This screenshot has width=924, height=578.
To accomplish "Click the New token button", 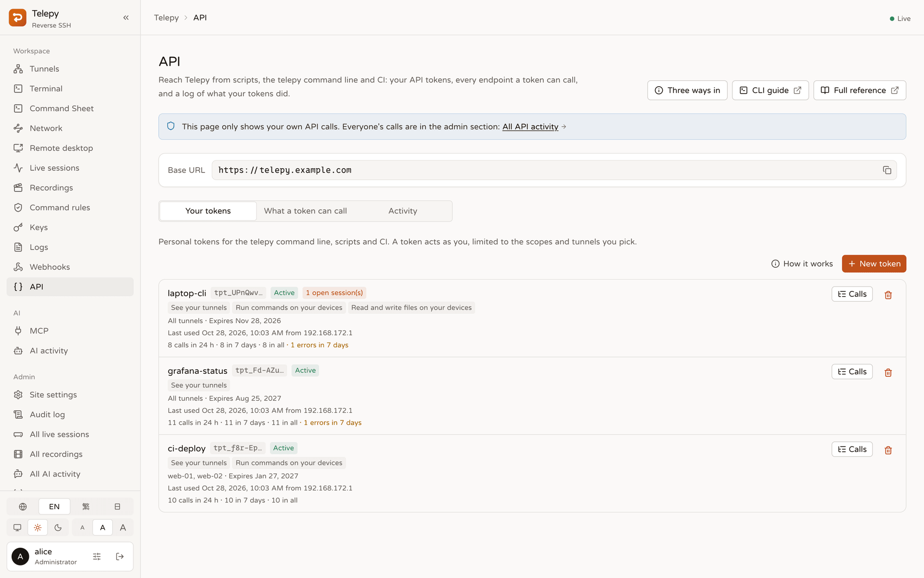I will click(874, 263).
